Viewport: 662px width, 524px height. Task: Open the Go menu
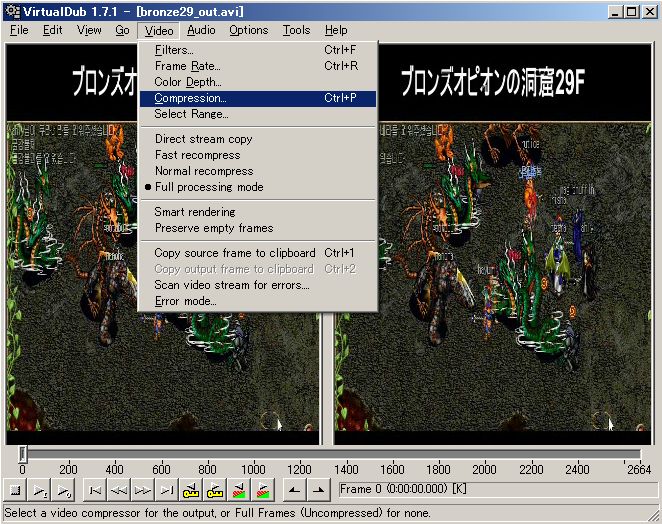point(122,30)
